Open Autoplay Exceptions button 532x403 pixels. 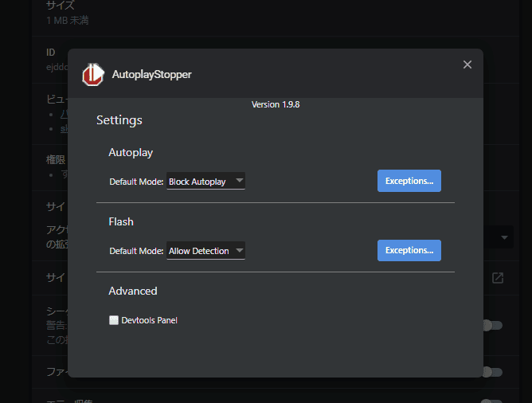pos(409,181)
